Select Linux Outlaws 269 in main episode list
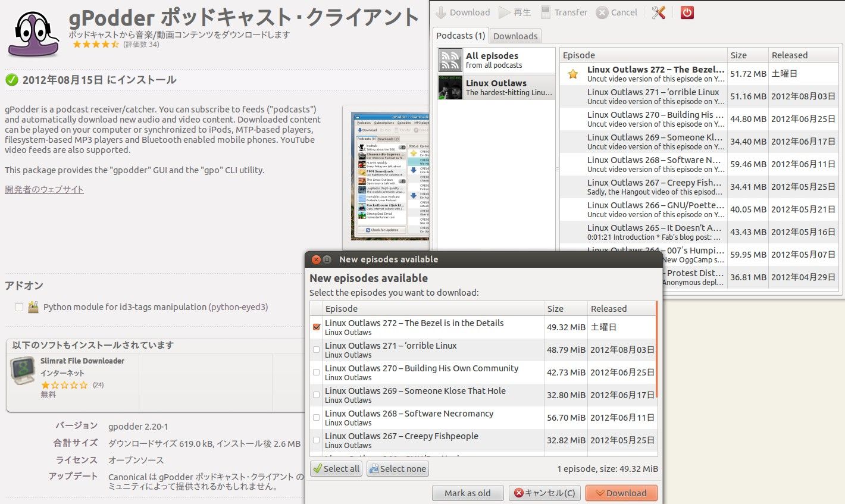Viewport: 845px width, 504px height. 699,142
